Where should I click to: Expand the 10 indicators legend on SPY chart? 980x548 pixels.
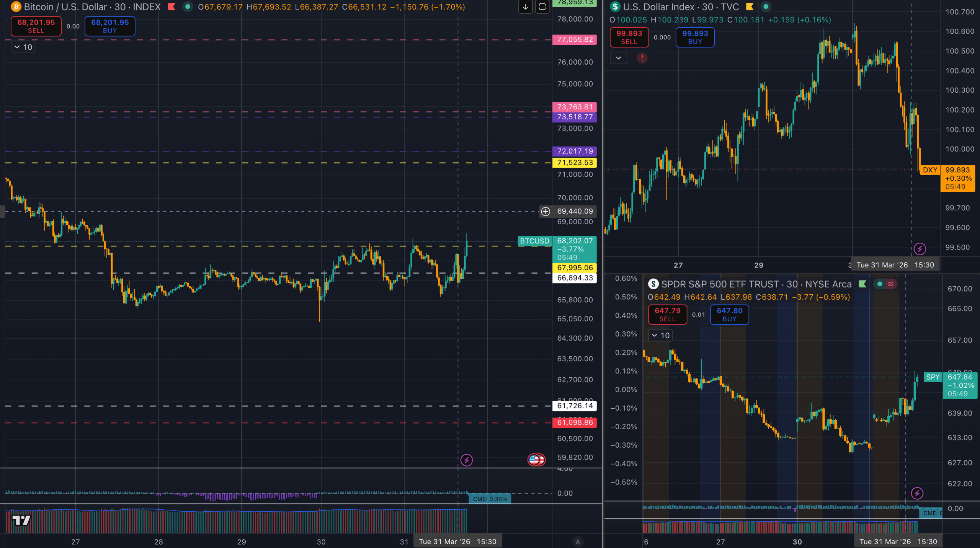660,336
